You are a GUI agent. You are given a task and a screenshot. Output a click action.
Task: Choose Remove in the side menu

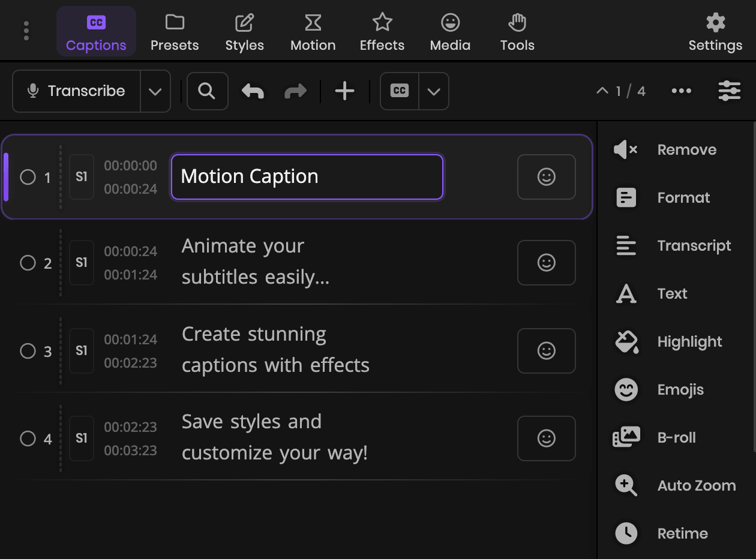[665, 150]
